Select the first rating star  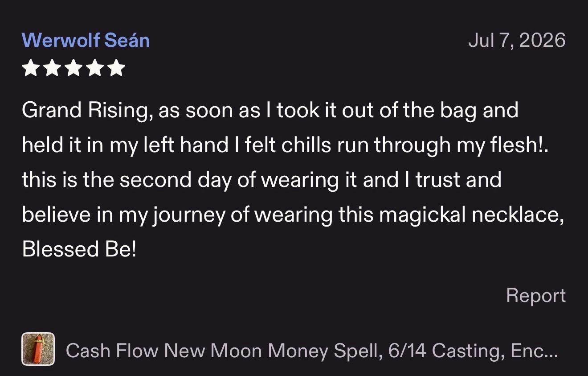click(30, 69)
